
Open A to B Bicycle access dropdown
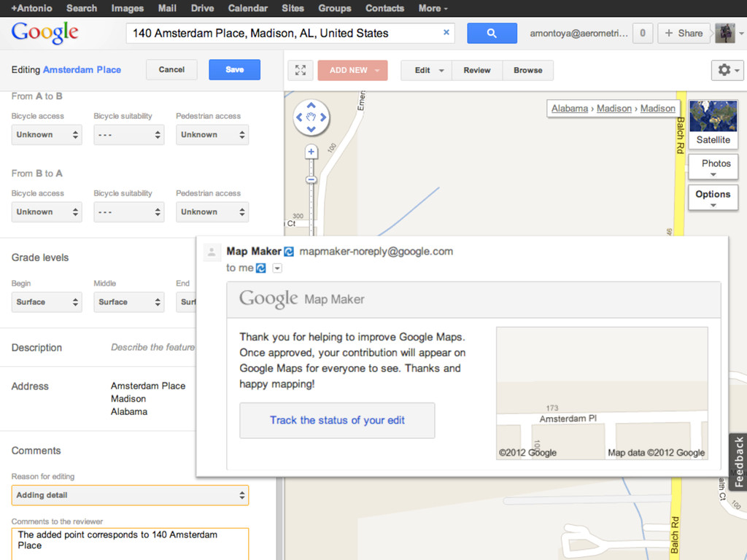point(47,135)
